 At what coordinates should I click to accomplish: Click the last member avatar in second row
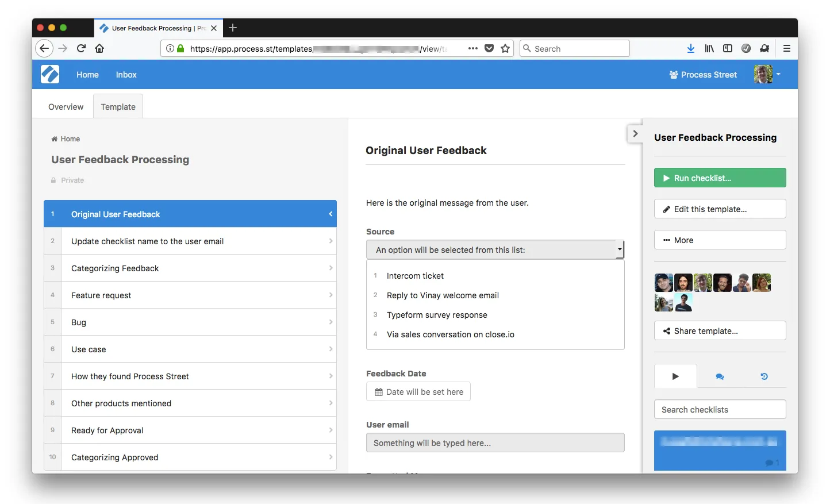(x=683, y=302)
